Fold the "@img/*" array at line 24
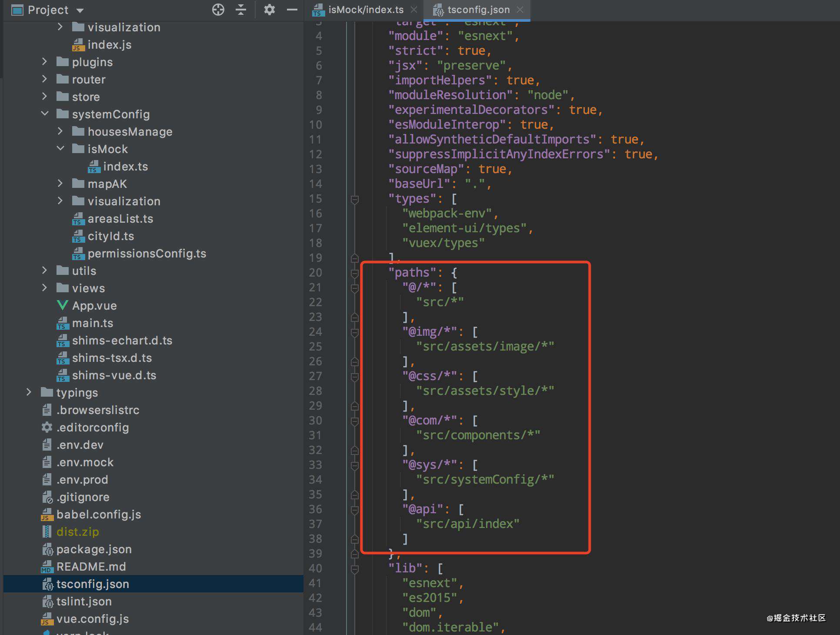 point(354,332)
